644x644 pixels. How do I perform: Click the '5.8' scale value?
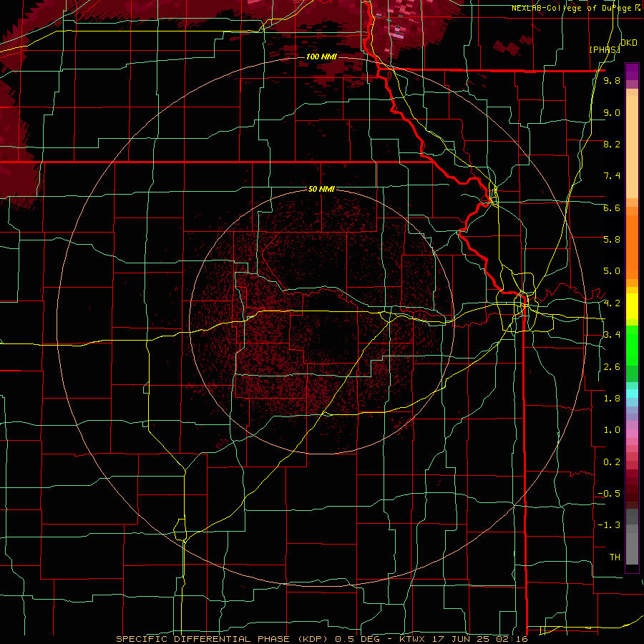click(x=612, y=240)
